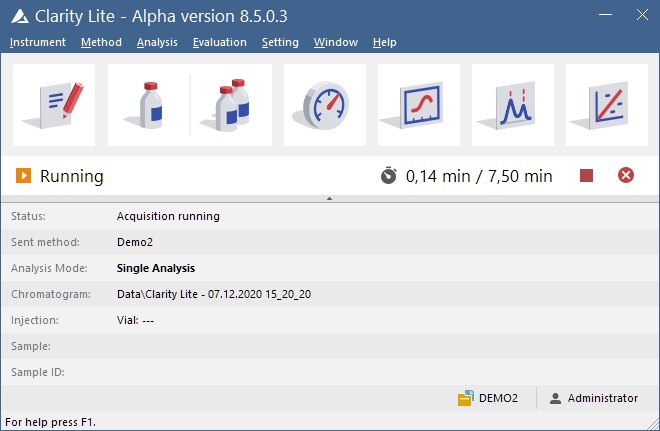
Task: Stop the running acquisition with red square
Action: (587, 176)
